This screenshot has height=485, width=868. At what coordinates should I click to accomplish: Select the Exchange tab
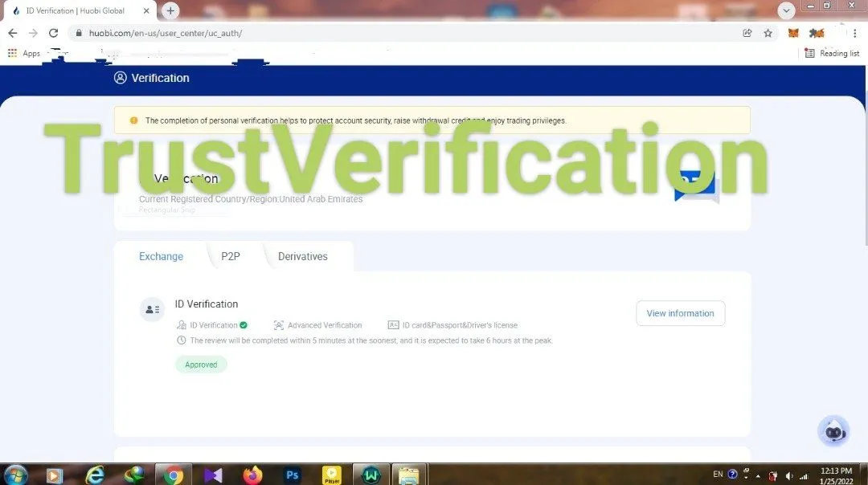(161, 256)
